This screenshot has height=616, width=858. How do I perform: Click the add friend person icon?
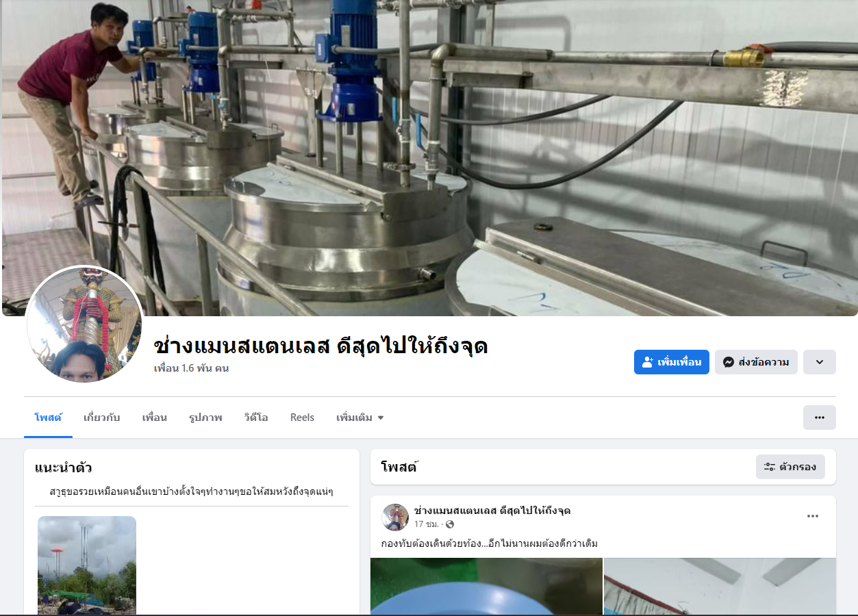[x=648, y=362]
